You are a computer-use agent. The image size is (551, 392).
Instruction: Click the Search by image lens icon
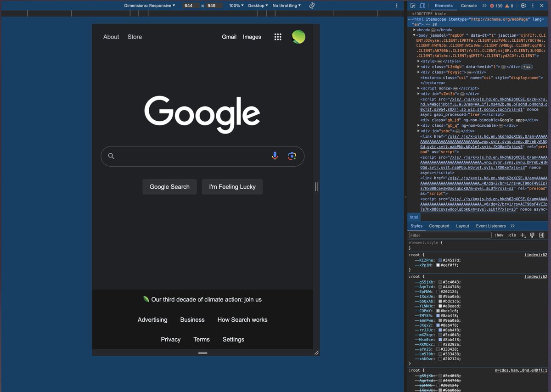[292, 156]
